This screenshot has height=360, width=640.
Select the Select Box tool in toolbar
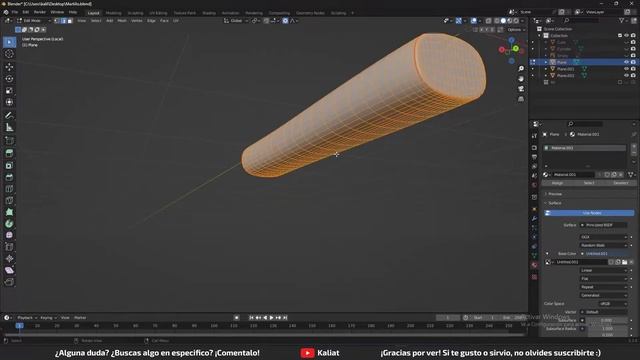(x=9, y=42)
